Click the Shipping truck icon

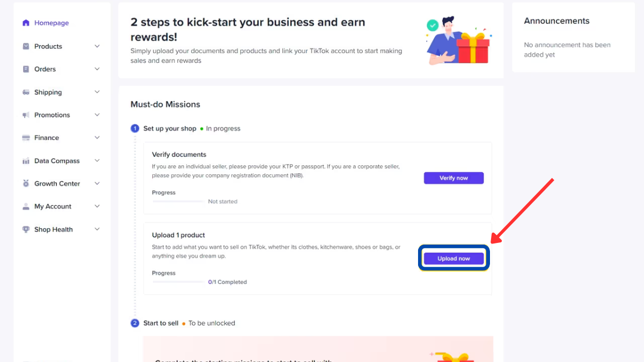(26, 92)
